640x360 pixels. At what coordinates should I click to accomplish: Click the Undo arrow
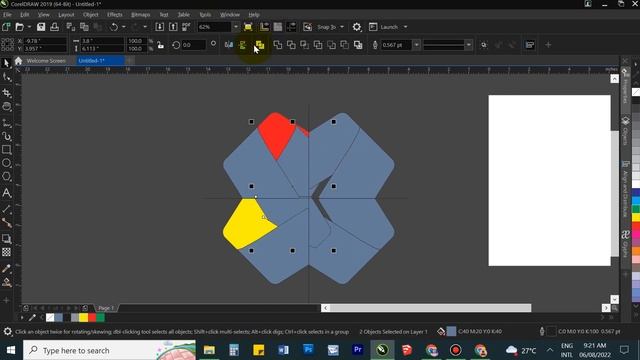[x=114, y=27]
